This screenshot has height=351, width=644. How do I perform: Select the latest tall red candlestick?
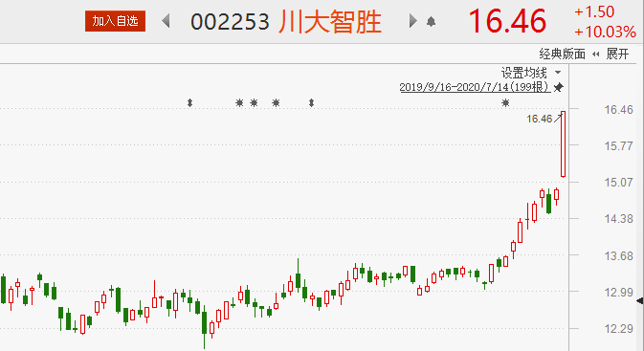point(563,144)
